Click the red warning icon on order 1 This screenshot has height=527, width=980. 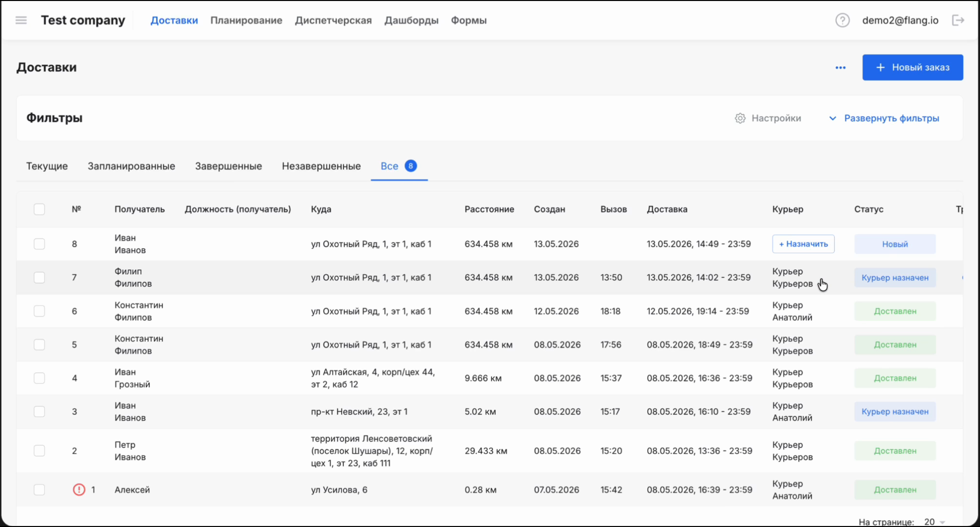tap(78, 489)
